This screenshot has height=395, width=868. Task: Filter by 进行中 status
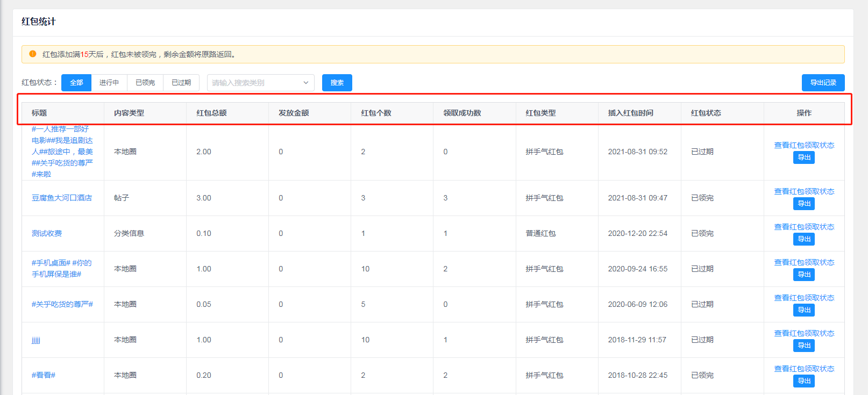pyautogui.click(x=109, y=83)
